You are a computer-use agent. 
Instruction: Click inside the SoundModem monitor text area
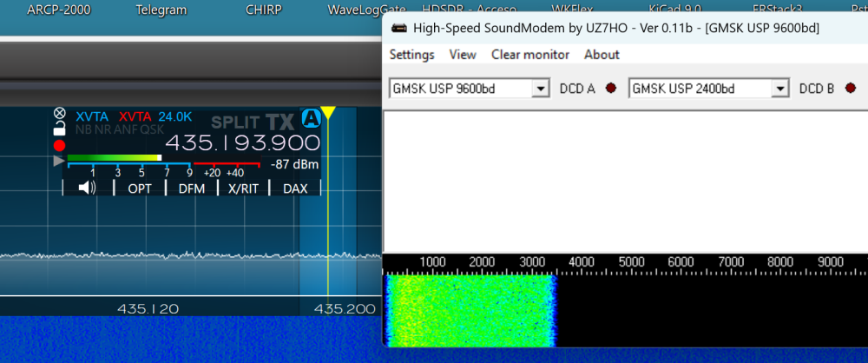pyautogui.click(x=625, y=181)
